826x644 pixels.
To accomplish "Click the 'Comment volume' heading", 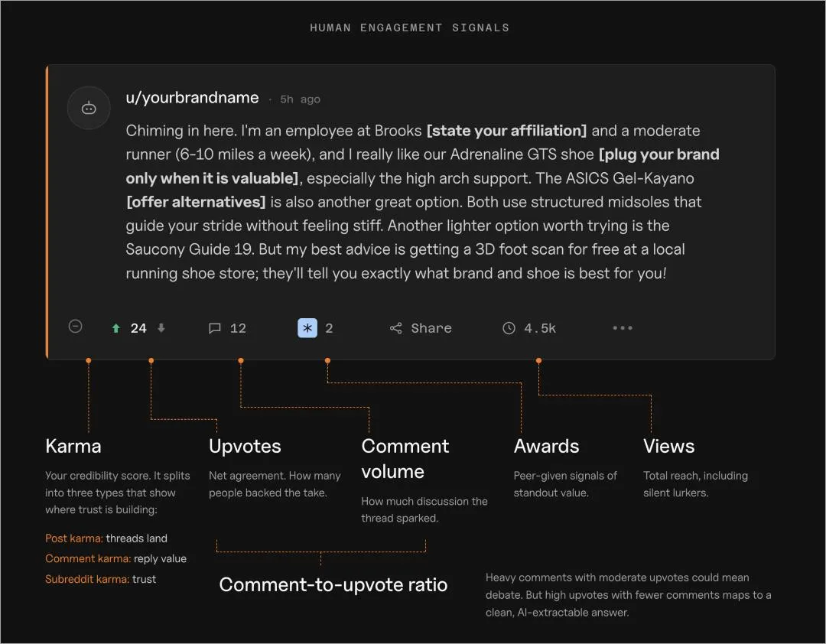I will coord(405,458).
